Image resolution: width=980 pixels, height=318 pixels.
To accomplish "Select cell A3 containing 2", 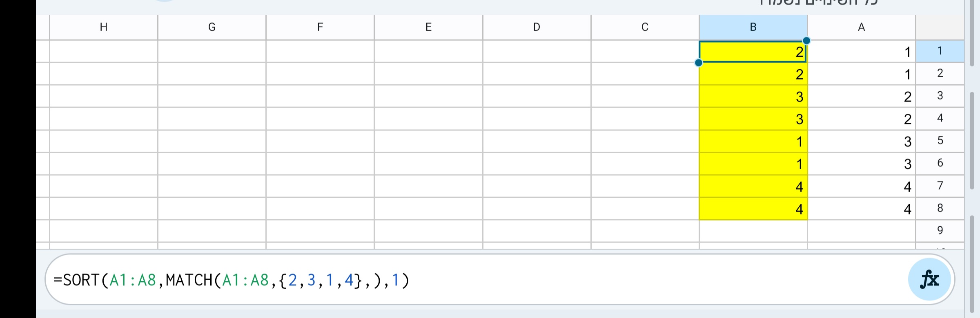I will [862, 97].
